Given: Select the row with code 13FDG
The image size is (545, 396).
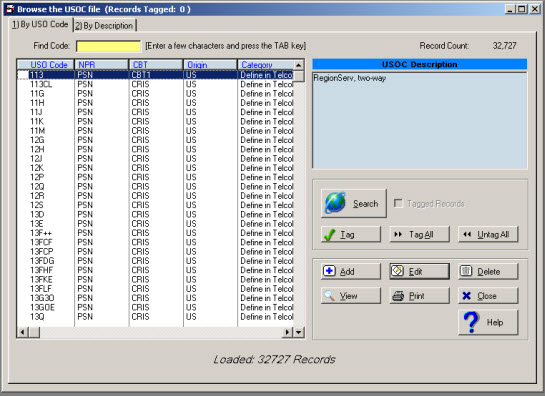Looking at the screenshot, I should 155,261.
